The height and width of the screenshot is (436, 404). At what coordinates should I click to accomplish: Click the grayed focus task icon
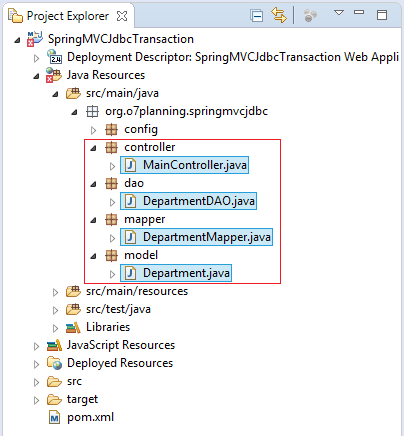tap(310, 16)
